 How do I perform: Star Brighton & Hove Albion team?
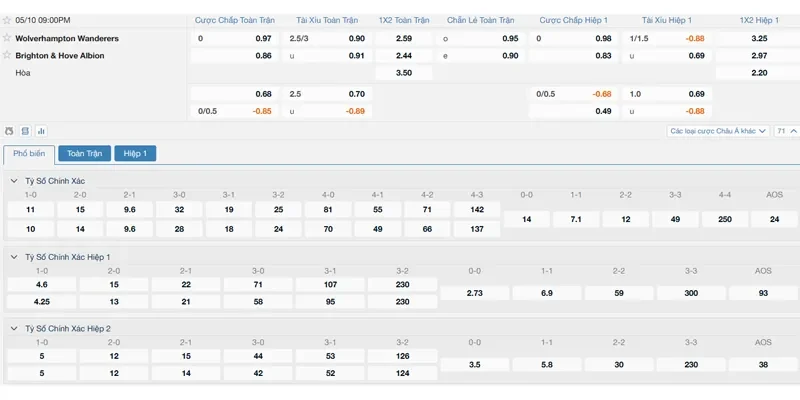(x=7, y=55)
